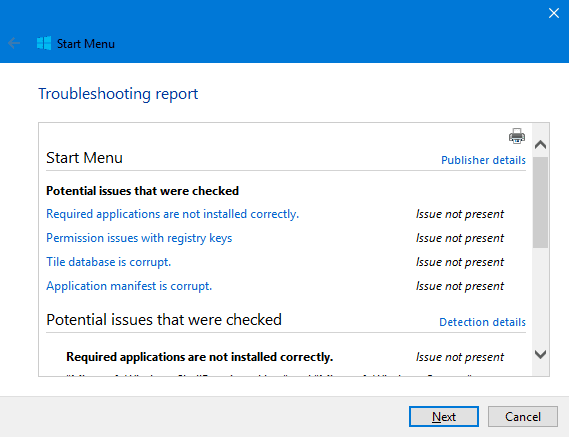This screenshot has width=569, height=437.
Task: Click the Windows logo beside Start Menu
Action: tap(44, 44)
